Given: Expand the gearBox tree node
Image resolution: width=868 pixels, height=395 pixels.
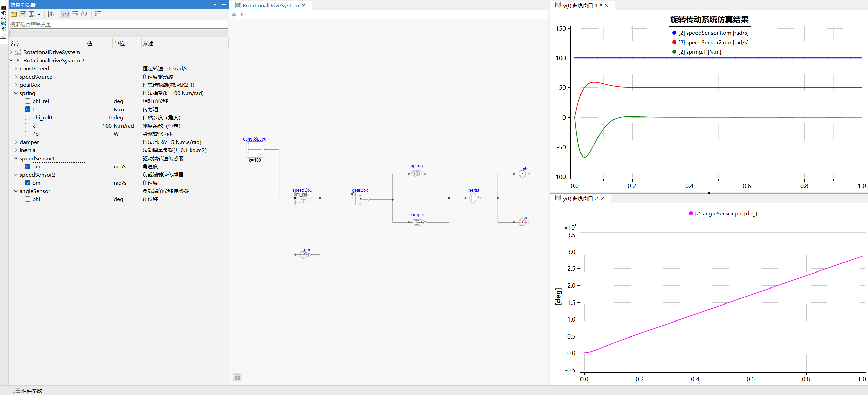Looking at the screenshot, I should tap(16, 85).
